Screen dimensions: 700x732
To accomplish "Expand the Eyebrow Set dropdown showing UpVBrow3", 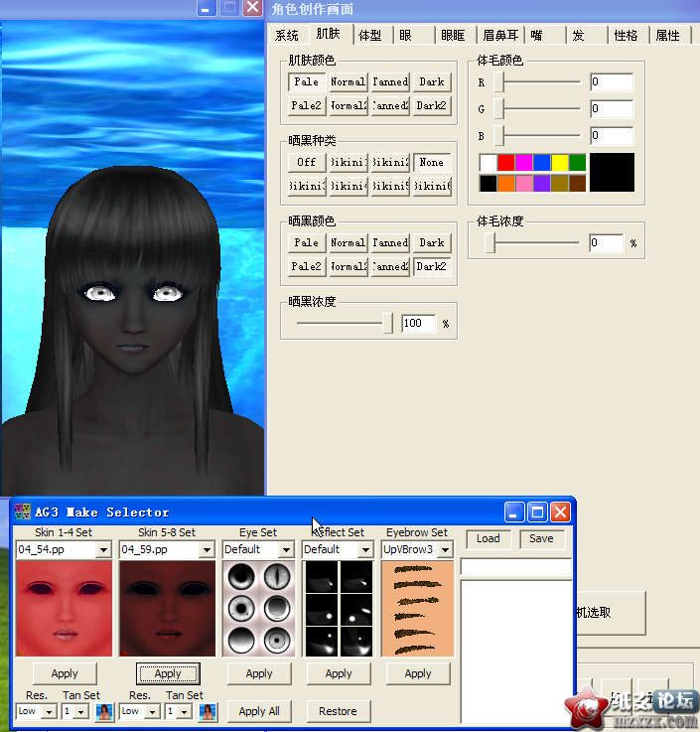I will click(445, 549).
